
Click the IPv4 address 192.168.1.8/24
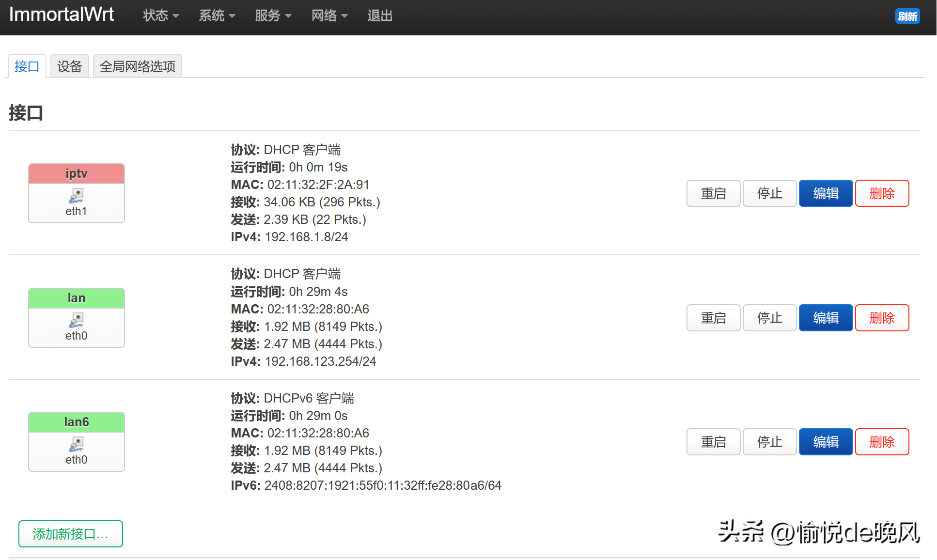pos(306,237)
